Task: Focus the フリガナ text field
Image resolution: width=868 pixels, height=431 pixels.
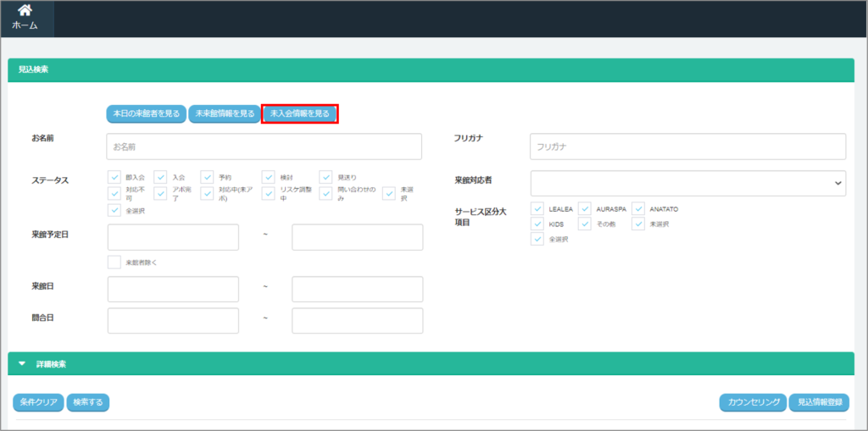Action: click(687, 146)
